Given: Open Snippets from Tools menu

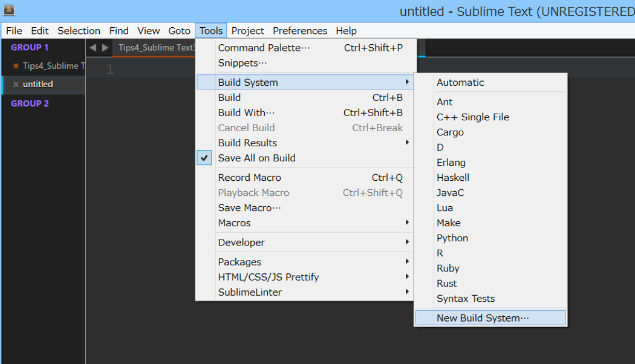Looking at the screenshot, I should coord(305,63).
